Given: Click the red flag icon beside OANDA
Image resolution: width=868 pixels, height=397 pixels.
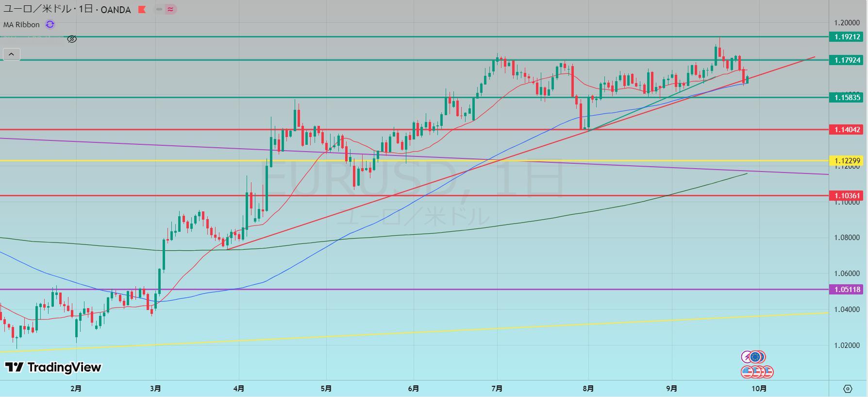Looking at the screenshot, I should pos(142,9).
